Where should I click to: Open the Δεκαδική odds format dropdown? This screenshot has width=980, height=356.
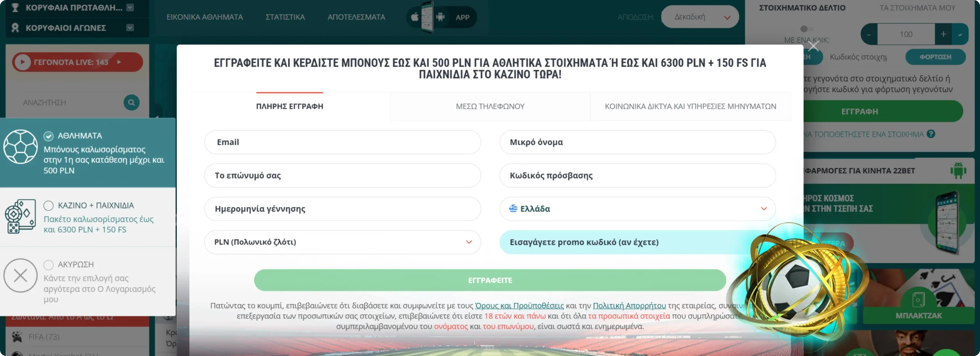point(700,16)
